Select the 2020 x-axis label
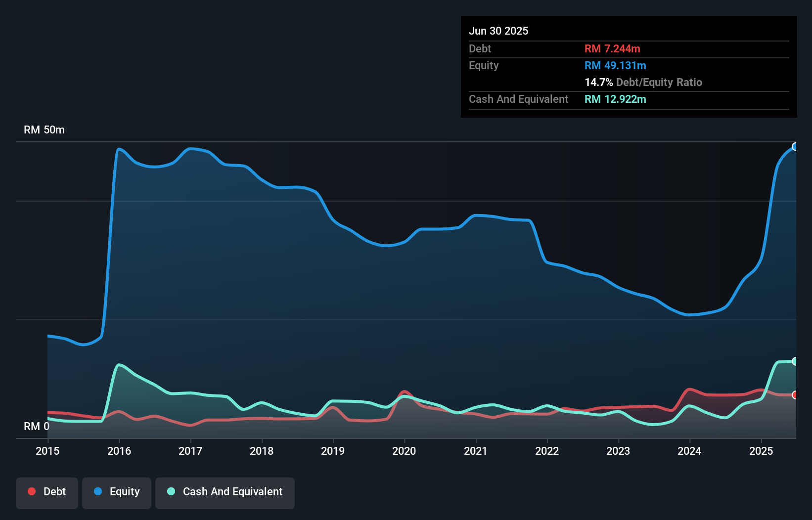 pyautogui.click(x=404, y=451)
